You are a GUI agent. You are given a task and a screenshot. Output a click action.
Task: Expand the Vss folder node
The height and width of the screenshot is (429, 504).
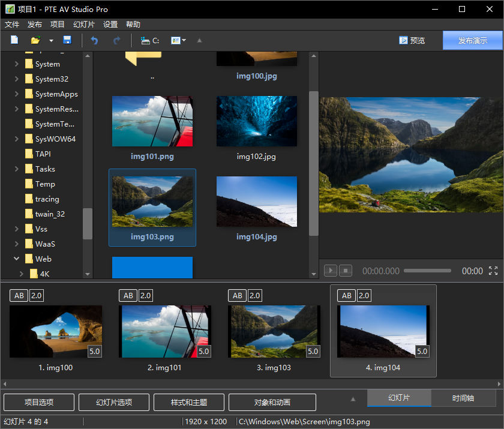pos(16,229)
